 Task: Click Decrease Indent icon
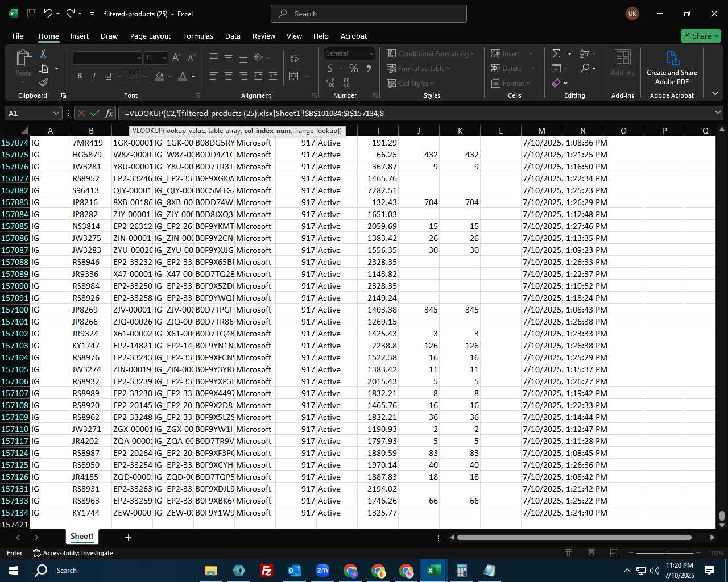(258, 76)
